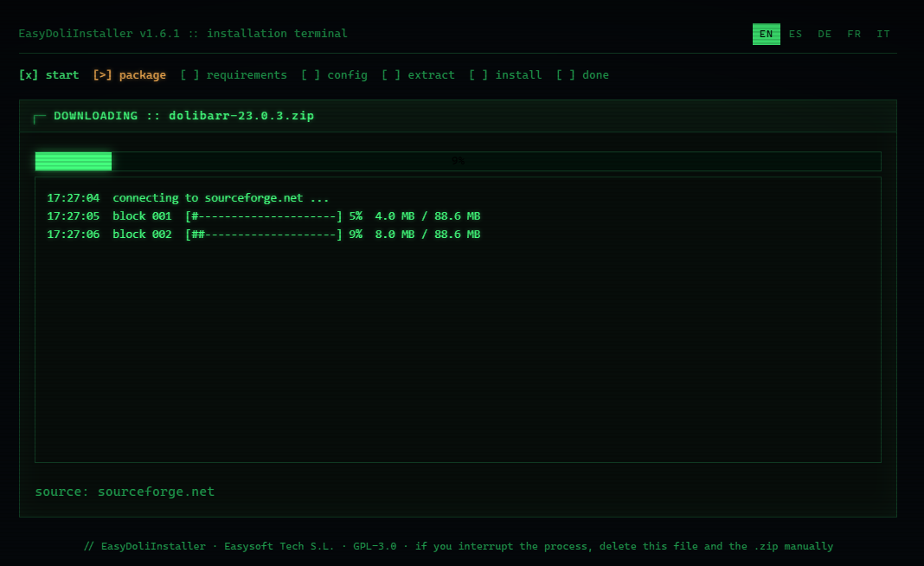Screen dimensions: 924x566
Task: Click the EasyDoliInstaller v1.6.1 title
Action: pyautogui.click(x=183, y=34)
